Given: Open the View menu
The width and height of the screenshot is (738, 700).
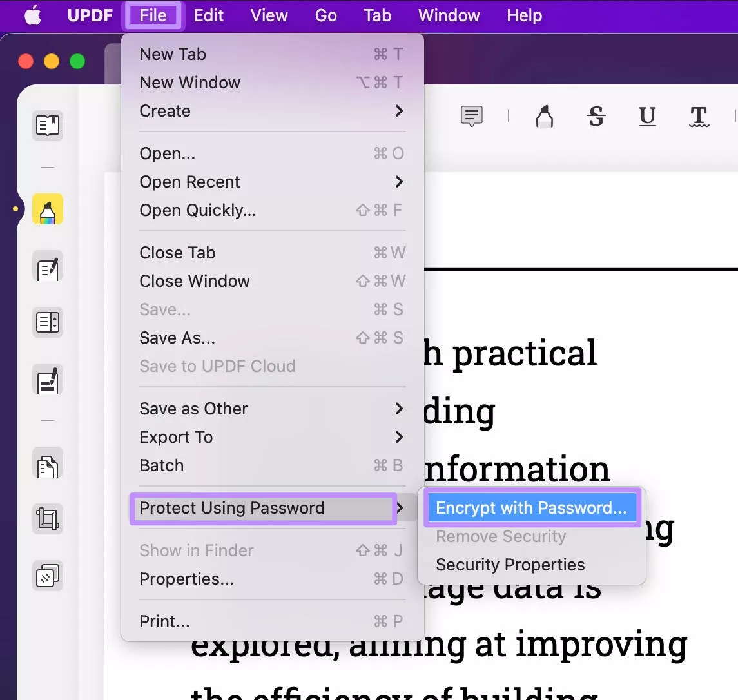Looking at the screenshot, I should [269, 15].
